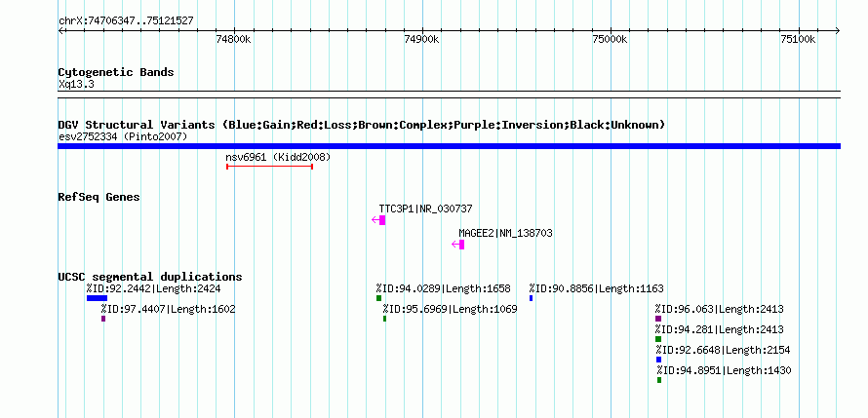Open the TTC3P1|NR_030737 gene label
Image resolution: width=868 pixels, height=418 pixels.
pyautogui.click(x=425, y=209)
